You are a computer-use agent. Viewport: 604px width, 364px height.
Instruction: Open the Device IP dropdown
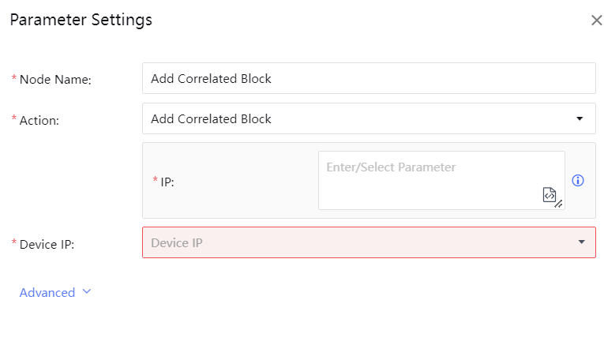click(359, 243)
